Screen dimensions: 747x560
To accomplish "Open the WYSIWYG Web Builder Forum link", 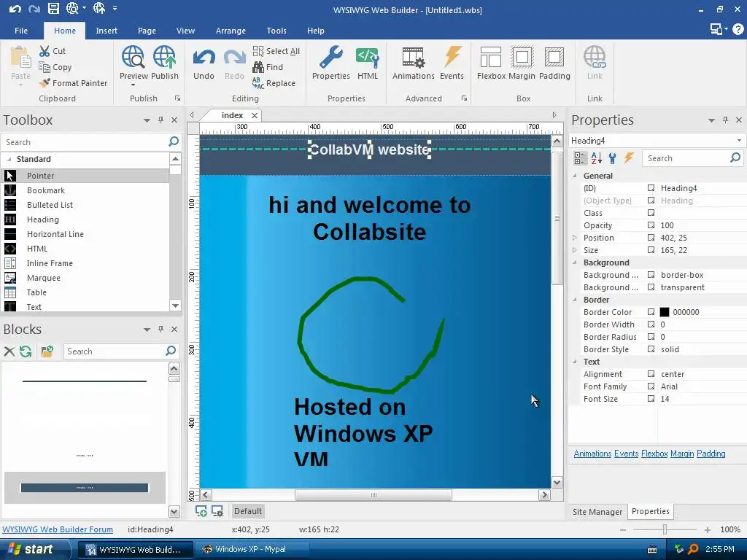I will [58, 529].
